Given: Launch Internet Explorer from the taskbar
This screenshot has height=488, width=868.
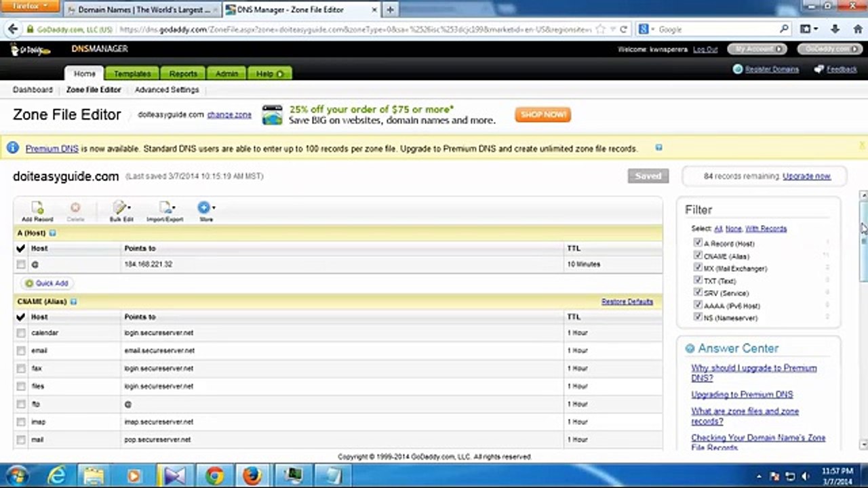Looking at the screenshot, I should 56,476.
